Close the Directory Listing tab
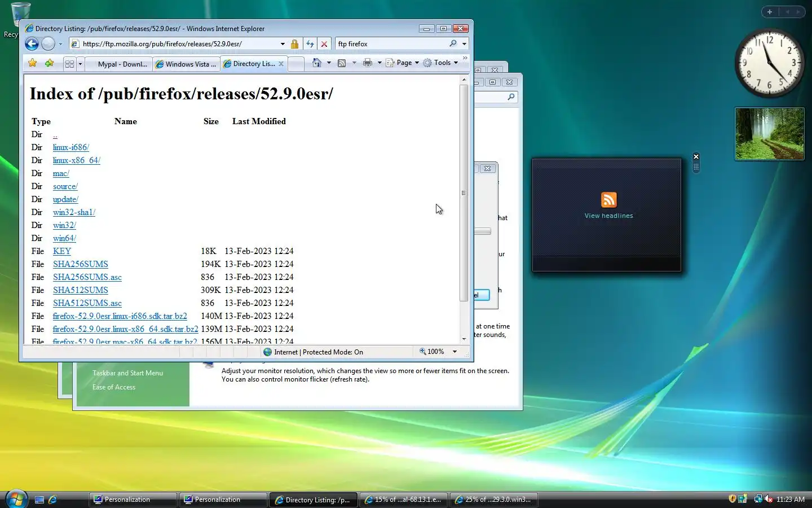The width and height of the screenshot is (812, 508). click(281, 64)
